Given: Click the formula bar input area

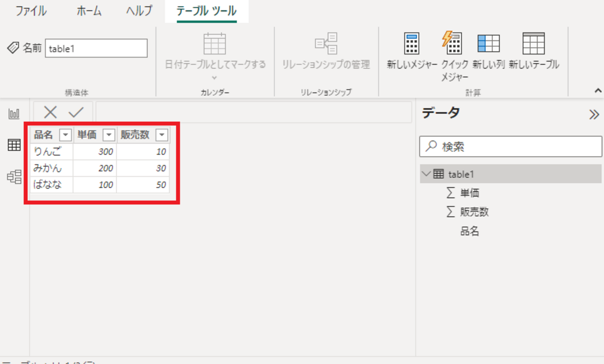Looking at the screenshot, I should pos(253,112).
